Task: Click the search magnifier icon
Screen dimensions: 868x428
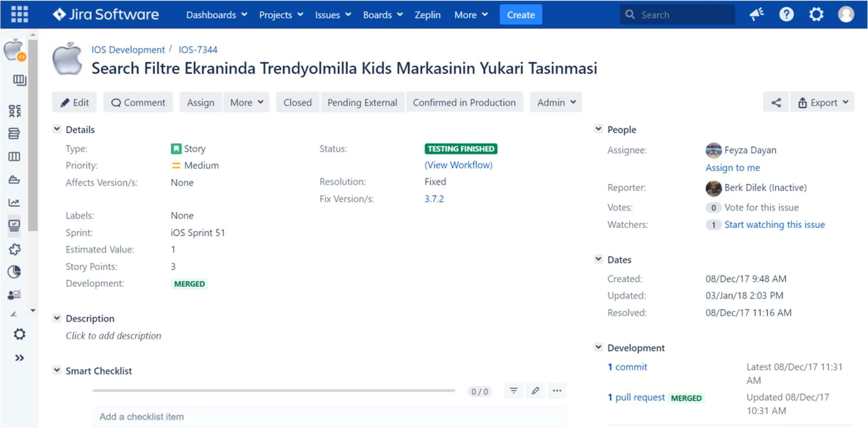Action: click(x=630, y=15)
